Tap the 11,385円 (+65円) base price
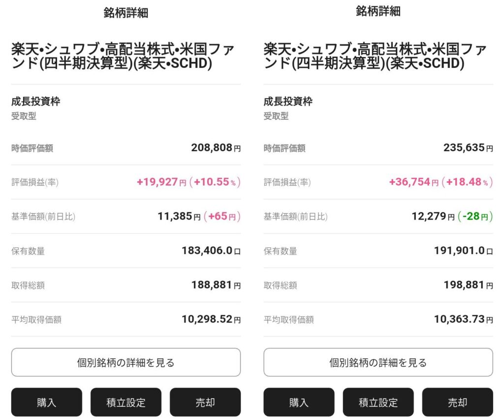 [199, 217]
